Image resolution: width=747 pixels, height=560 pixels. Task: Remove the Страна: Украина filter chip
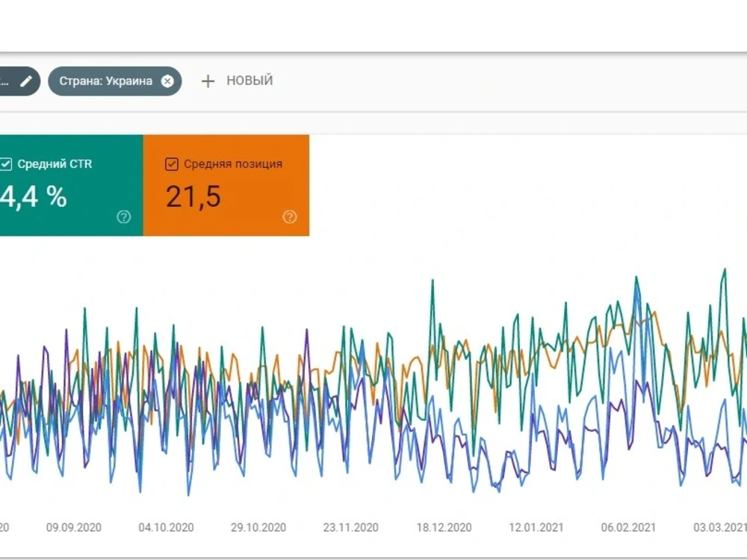click(x=167, y=81)
